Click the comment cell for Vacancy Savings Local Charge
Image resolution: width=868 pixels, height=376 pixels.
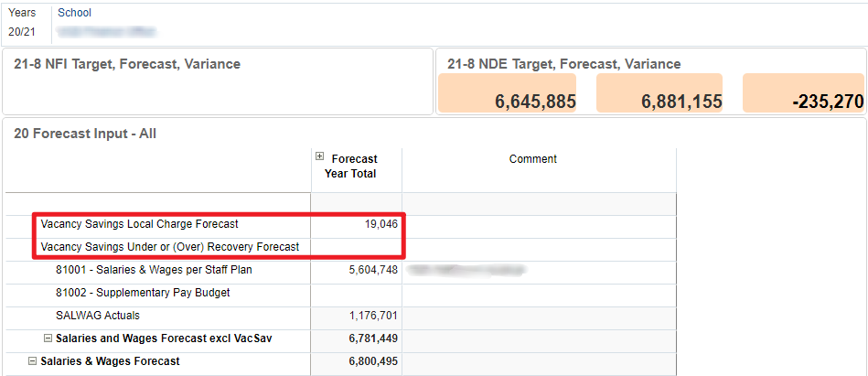pyautogui.click(x=538, y=224)
